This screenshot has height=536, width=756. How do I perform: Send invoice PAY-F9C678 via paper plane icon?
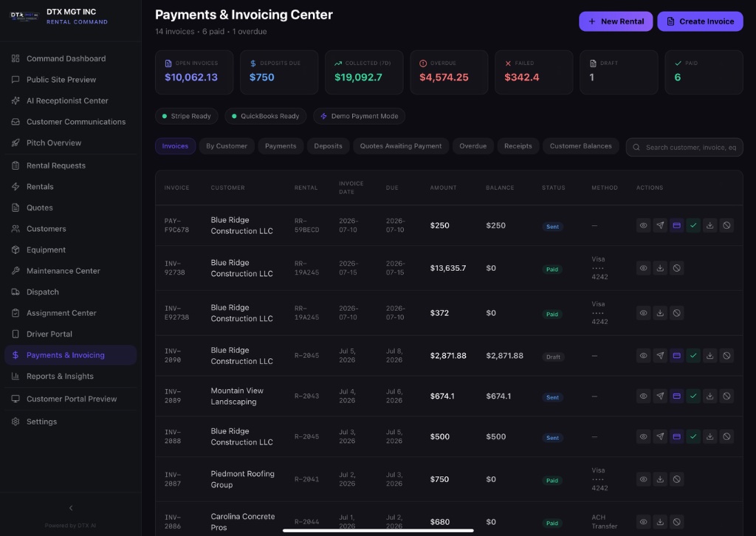(x=660, y=225)
